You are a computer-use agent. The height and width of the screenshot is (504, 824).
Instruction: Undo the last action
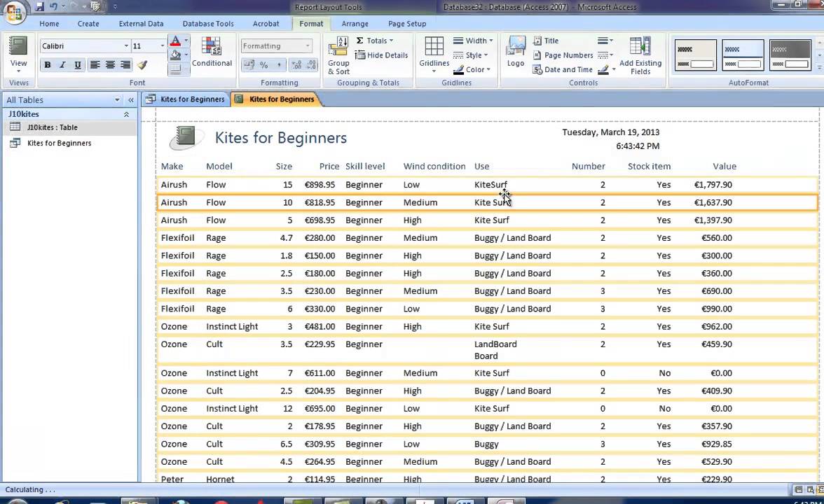pos(53,7)
